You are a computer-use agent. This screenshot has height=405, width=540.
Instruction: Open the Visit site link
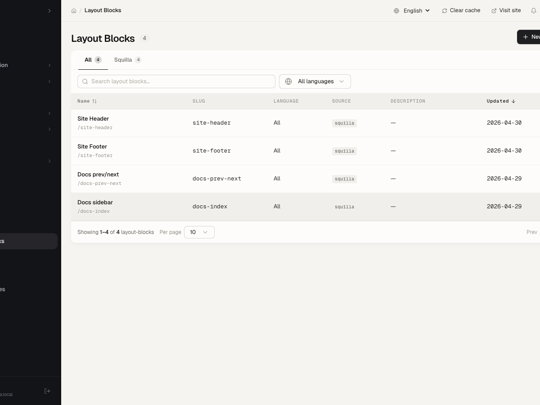pos(506,10)
